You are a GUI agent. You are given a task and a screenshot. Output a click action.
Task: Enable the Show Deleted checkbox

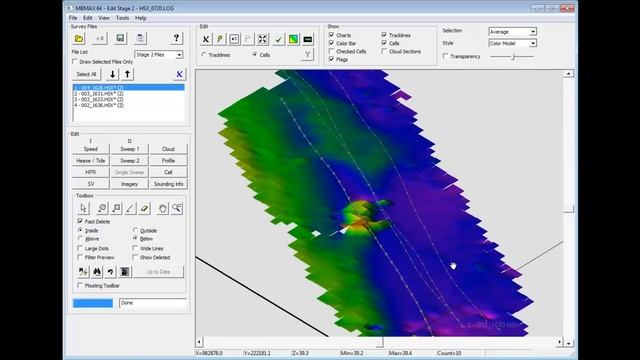(x=135, y=257)
